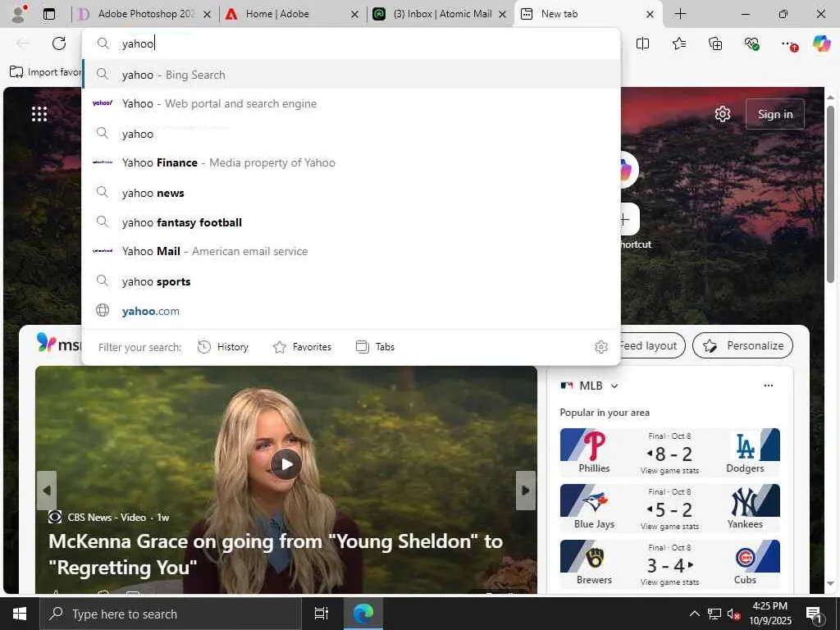This screenshot has height=630, width=840.
Task: Open the apps grid launcher icon
Action: tap(39, 113)
